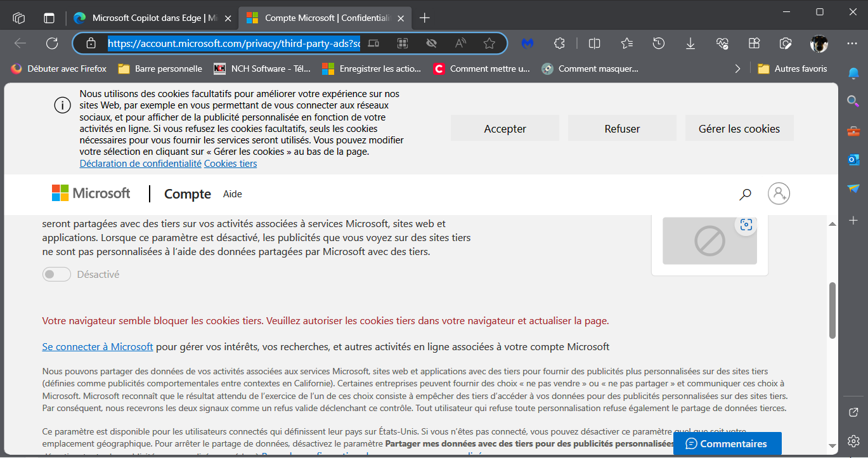The width and height of the screenshot is (868, 458).
Task: Click the sidebar open-in-new-window icon
Action: tap(853, 412)
